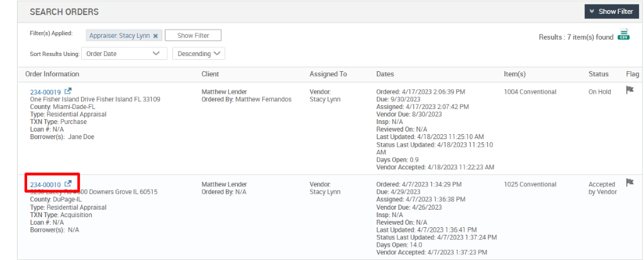Click the Item(s) column header

click(x=514, y=74)
